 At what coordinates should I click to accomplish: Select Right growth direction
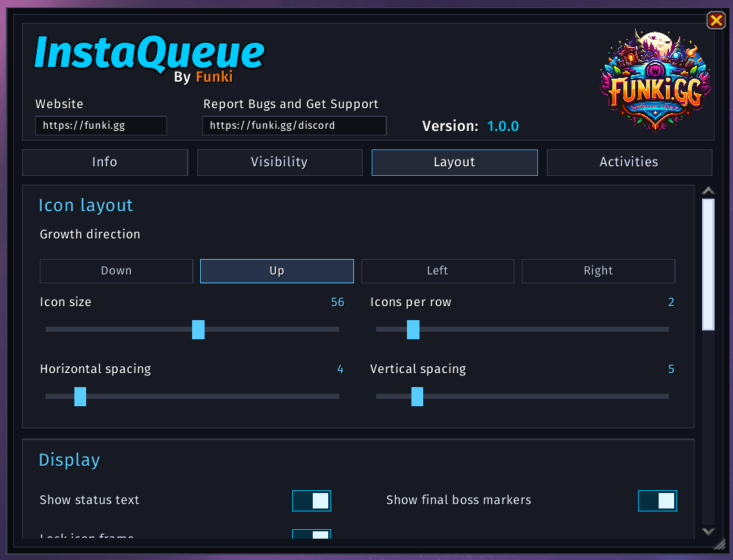click(x=598, y=271)
